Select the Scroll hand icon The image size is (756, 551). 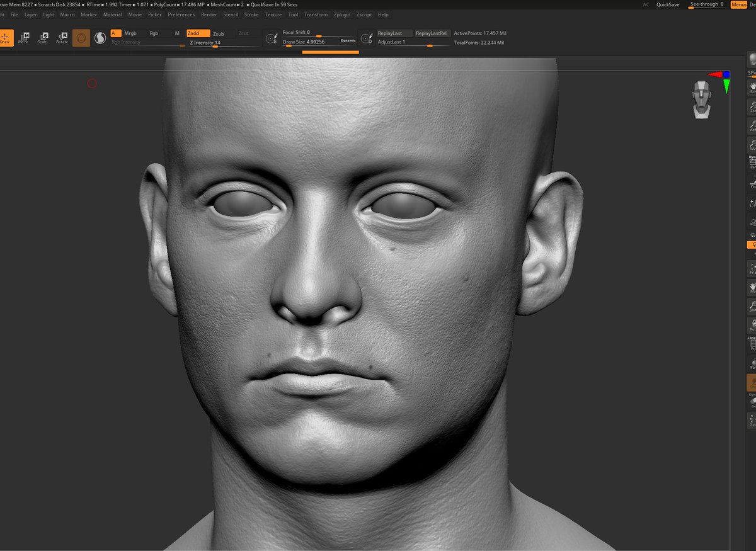[x=752, y=88]
